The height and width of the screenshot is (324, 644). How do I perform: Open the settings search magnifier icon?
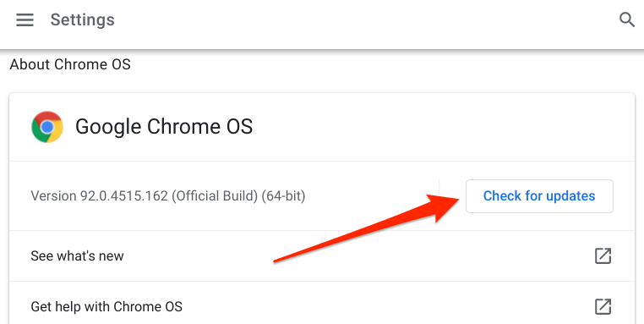coord(627,19)
